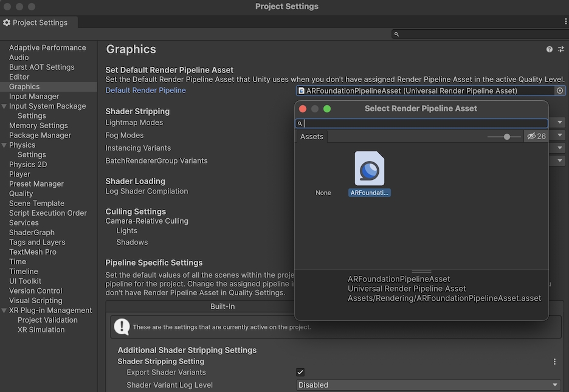Toggle the Export Shader Variants checkbox
The height and width of the screenshot is (392, 569).
[x=300, y=372]
